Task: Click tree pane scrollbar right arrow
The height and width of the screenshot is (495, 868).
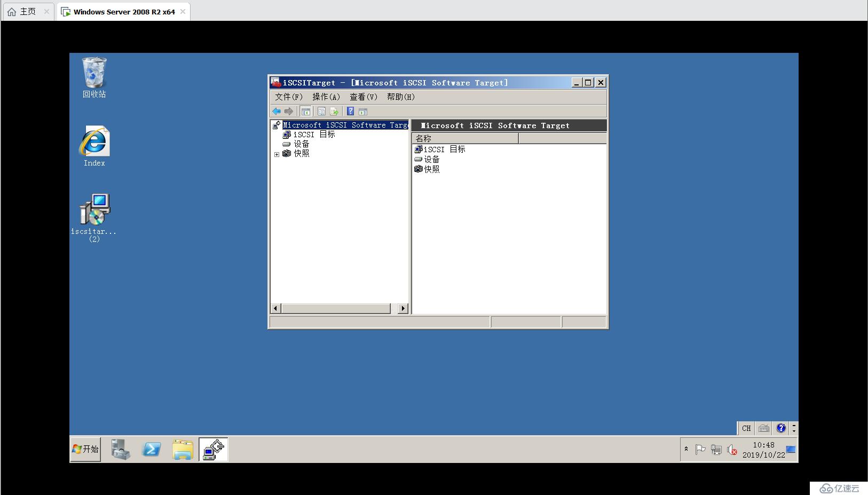Action: [x=403, y=309]
